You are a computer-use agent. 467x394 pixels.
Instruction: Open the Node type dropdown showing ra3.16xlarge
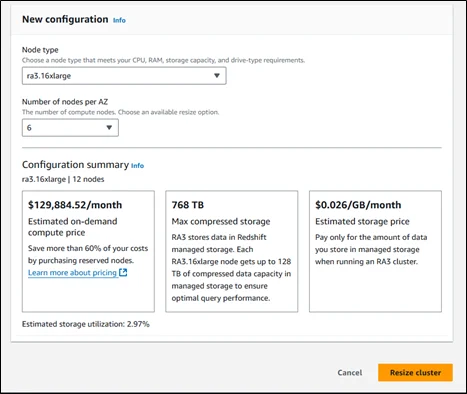(x=124, y=76)
